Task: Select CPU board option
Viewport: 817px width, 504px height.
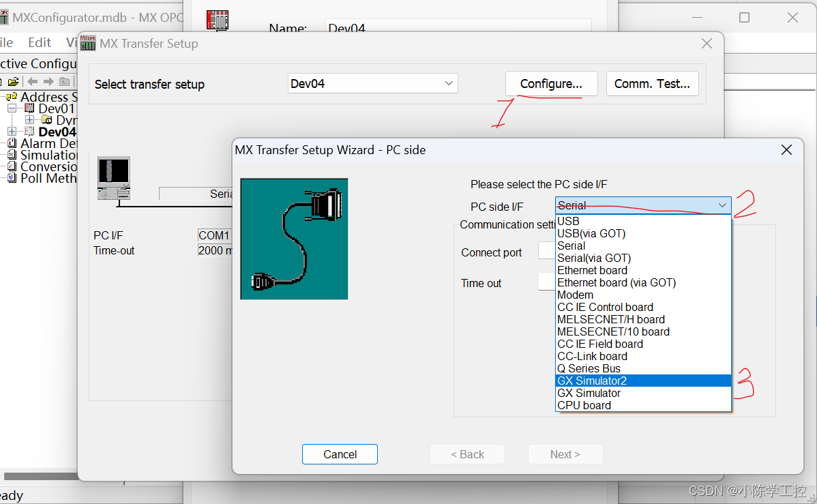Action: (x=643, y=405)
